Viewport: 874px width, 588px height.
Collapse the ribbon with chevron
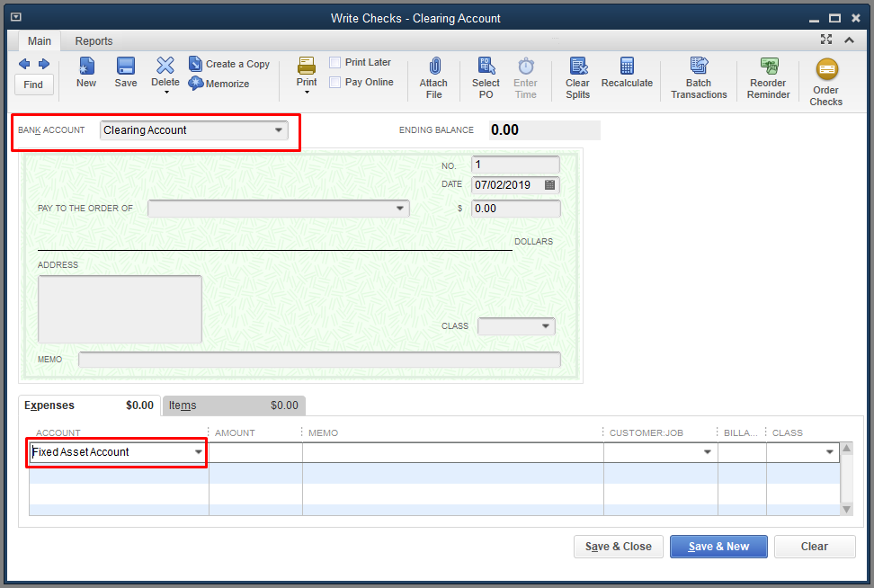tap(849, 40)
